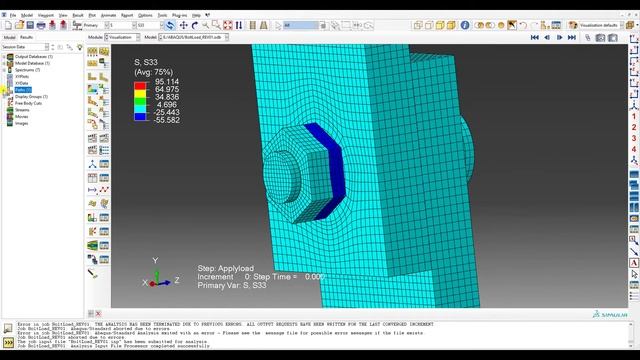Click the Movies tree item
The image size is (640, 360).
[x=22, y=117]
